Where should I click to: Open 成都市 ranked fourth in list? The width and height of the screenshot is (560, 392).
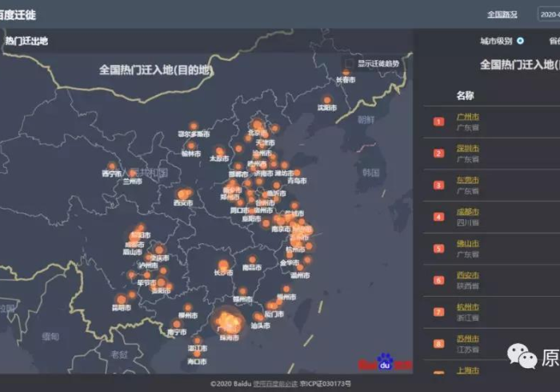coord(468,212)
